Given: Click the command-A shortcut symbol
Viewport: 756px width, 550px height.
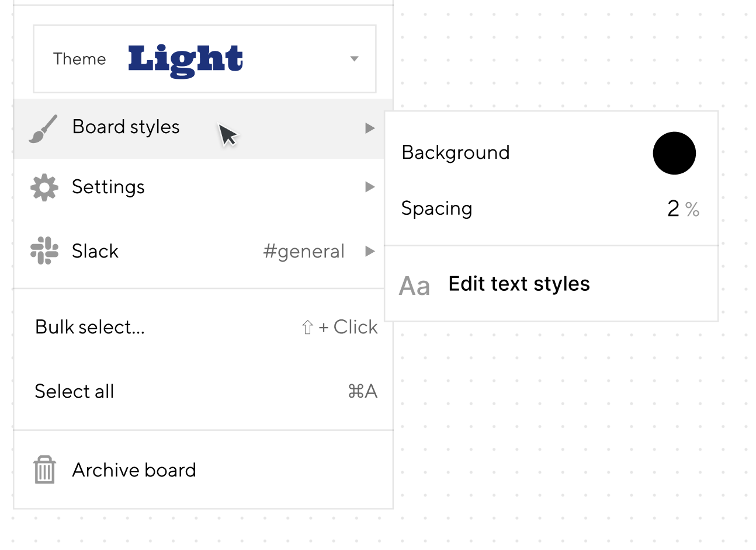Looking at the screenshot, I should click(x=363, y=391).
